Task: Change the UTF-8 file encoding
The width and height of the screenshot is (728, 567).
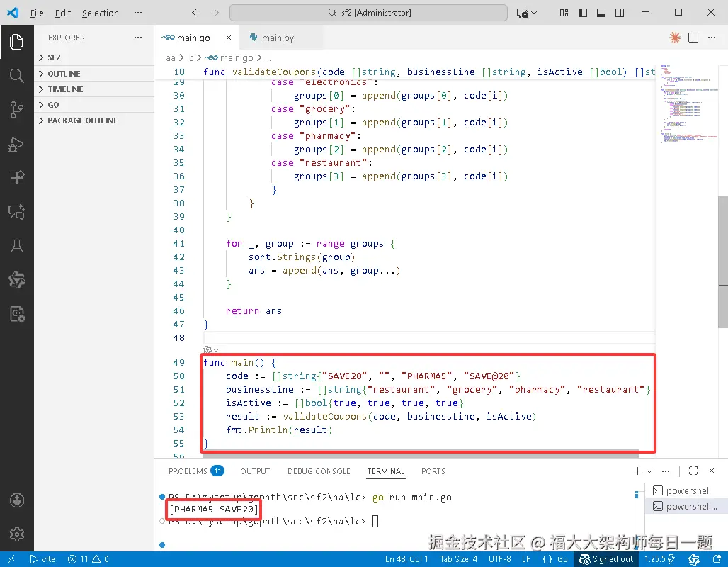Action: click(499, 559)
